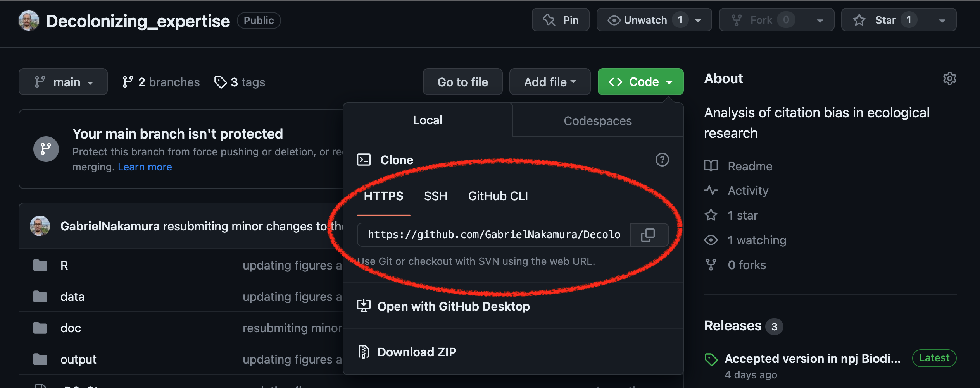The image size is (980, 388).
Task: Expand the Star lists dropdown arrow
Action: 942,20
